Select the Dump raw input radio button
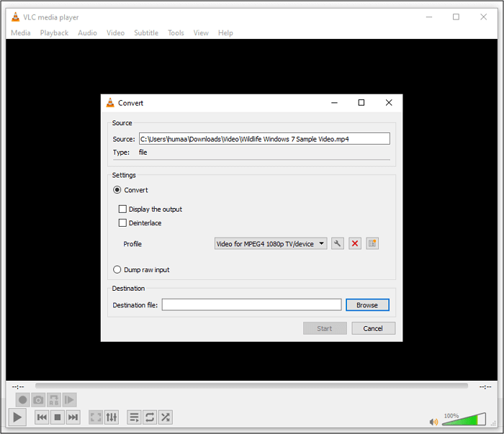 click(x=117, y=269)
